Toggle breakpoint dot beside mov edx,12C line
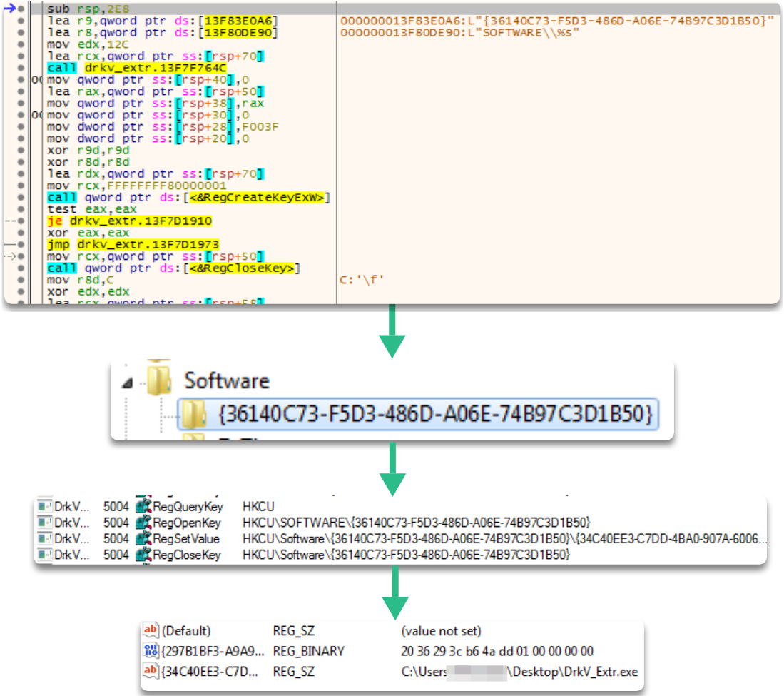This screenshot has height=696, width=784. (21, 44)
